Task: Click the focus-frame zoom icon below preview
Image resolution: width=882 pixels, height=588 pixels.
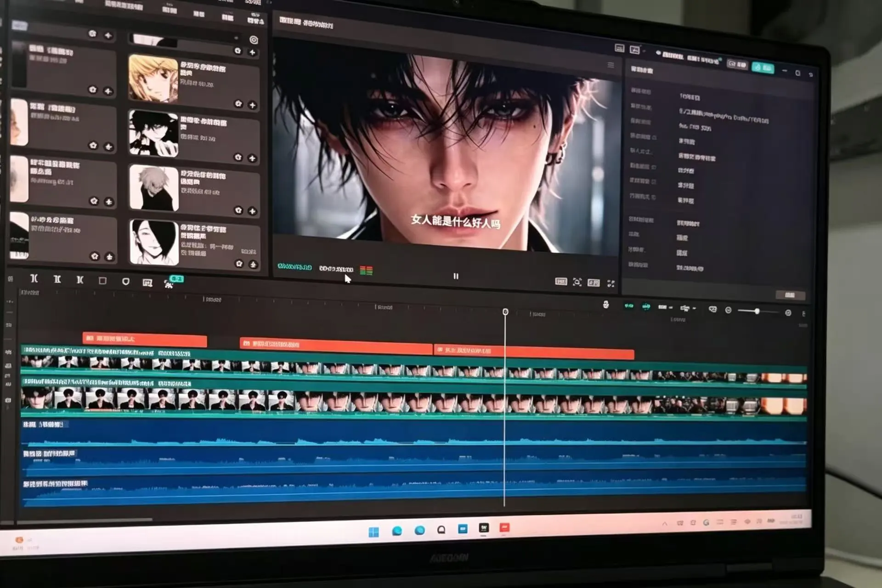Action: [577, 282]
